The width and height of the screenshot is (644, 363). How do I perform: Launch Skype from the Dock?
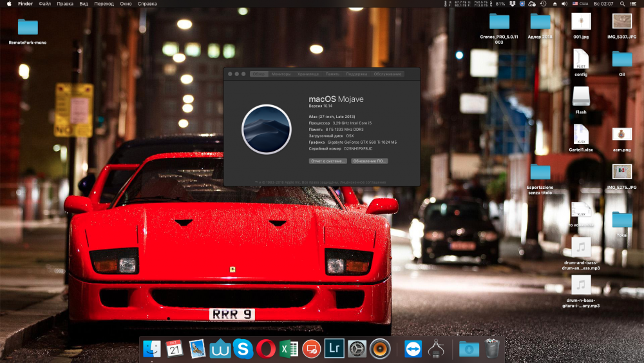[243, 349]
